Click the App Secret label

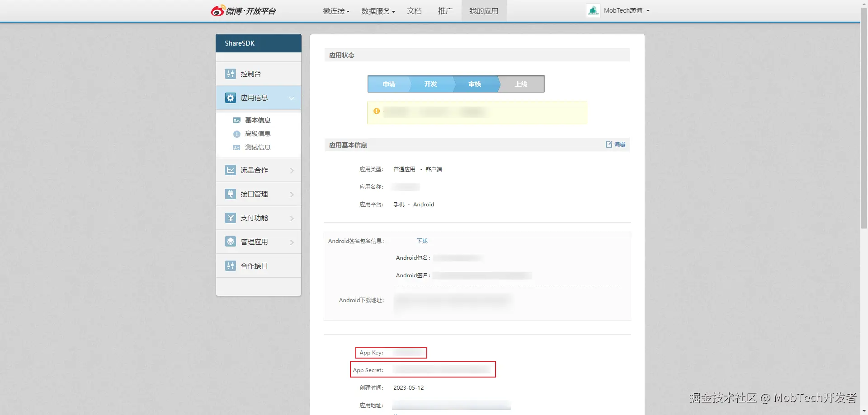click(368, 370)
